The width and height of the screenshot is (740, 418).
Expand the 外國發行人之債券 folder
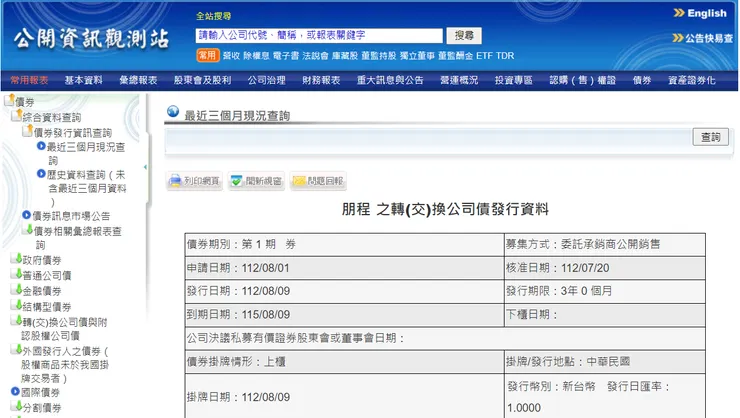[17, 350]
